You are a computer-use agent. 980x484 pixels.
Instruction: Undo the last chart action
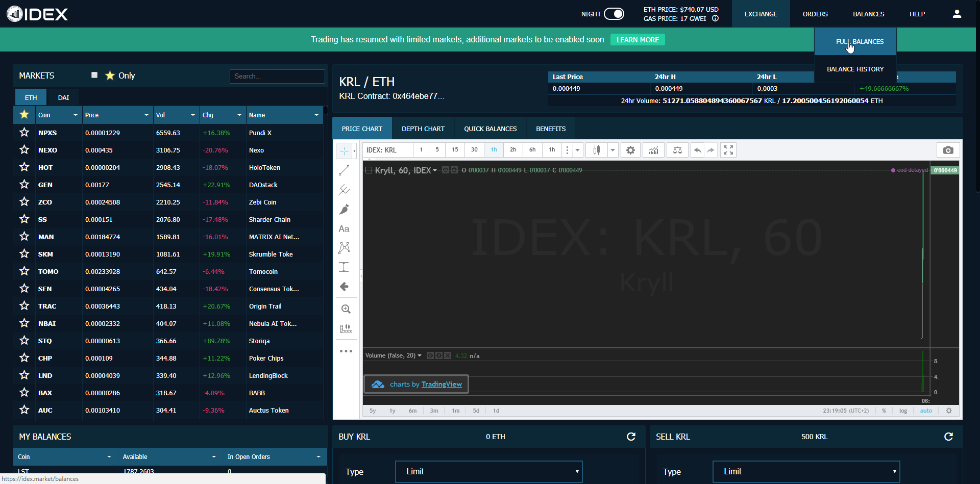[x=697, y=150]
